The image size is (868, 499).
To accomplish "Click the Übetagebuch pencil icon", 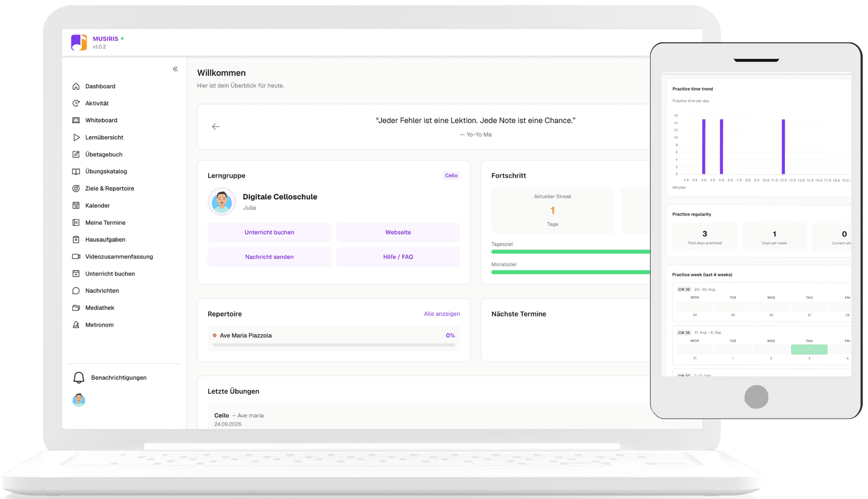I will tap(76, 154).
